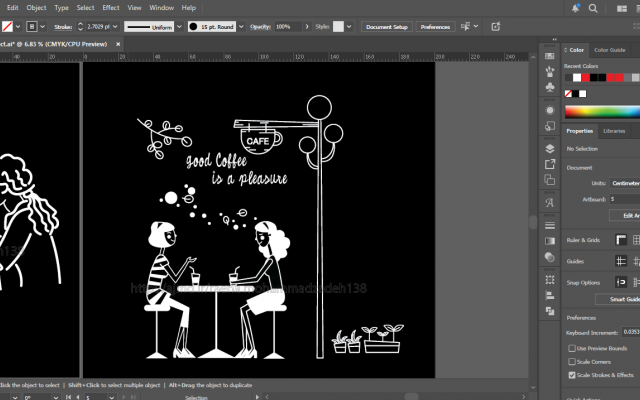
Task: Open the Pathfinder panel icon
Action: click(550, 311)
